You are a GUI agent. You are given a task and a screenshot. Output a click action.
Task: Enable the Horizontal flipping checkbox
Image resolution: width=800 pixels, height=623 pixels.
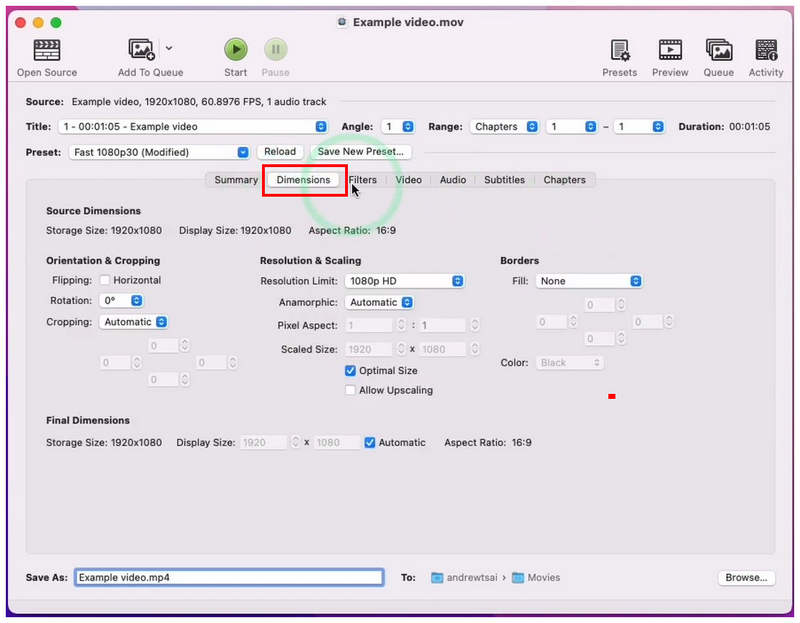pos(105,280)
